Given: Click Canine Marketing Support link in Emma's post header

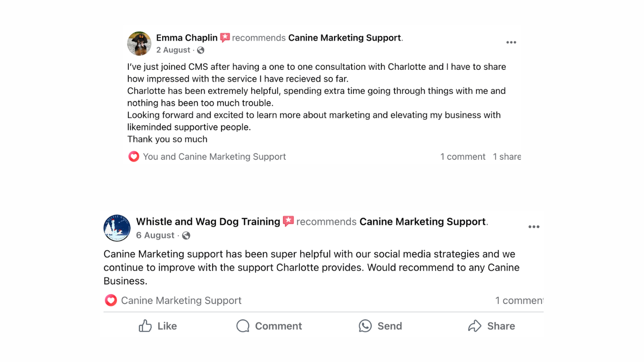Looking at the screenshot, I should (345, 38).
